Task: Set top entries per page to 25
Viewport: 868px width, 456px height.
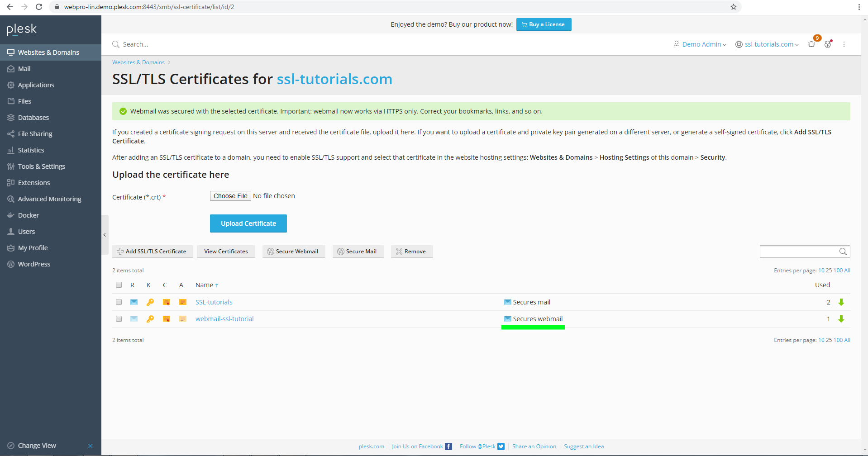Action: coord(829,271)
